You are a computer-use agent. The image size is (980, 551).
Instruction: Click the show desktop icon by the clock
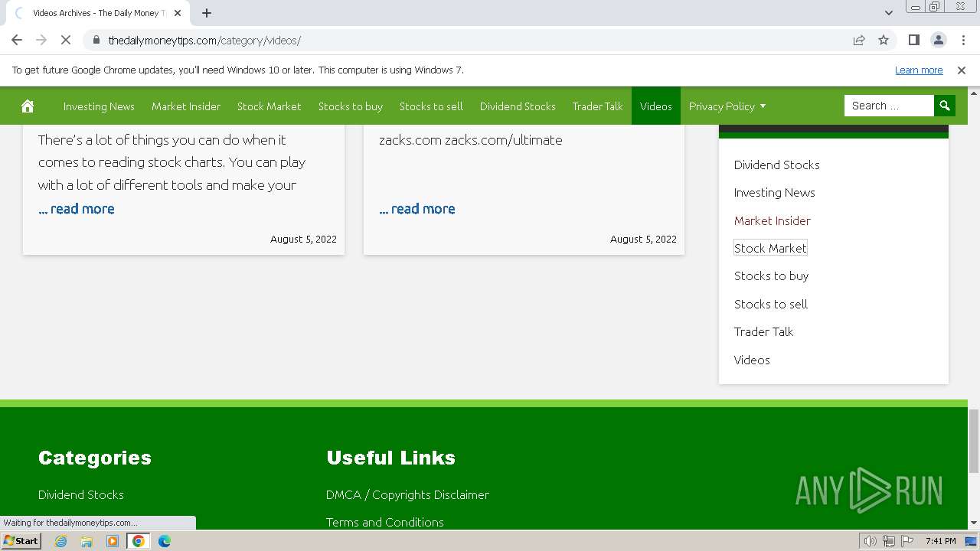(972, 541)
